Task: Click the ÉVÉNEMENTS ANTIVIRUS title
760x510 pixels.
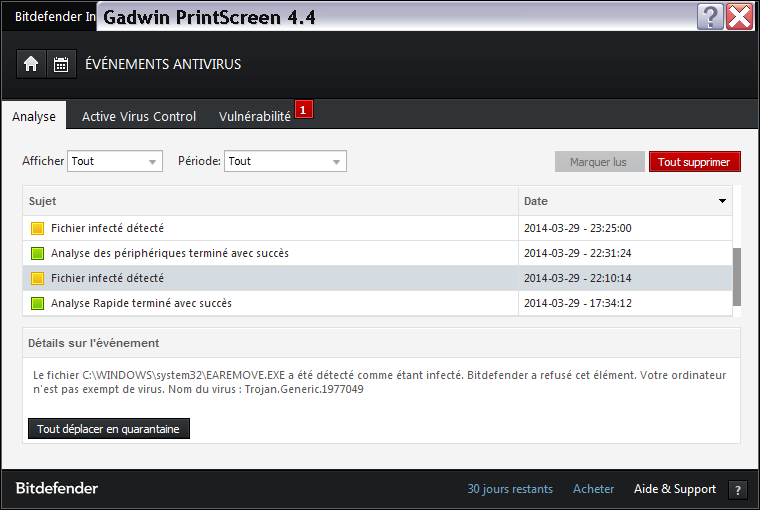Action: click(163, 64)
